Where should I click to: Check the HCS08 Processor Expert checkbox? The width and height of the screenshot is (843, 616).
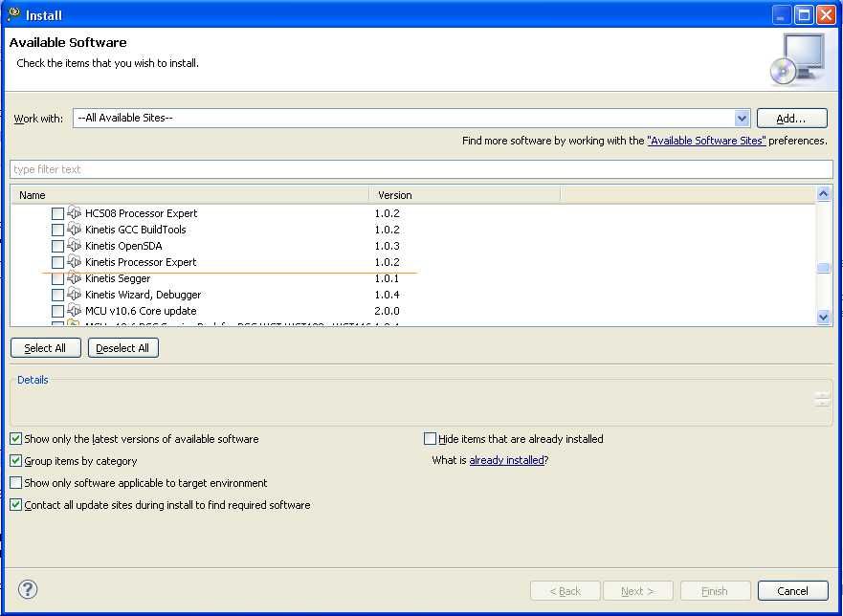(57, 213)
